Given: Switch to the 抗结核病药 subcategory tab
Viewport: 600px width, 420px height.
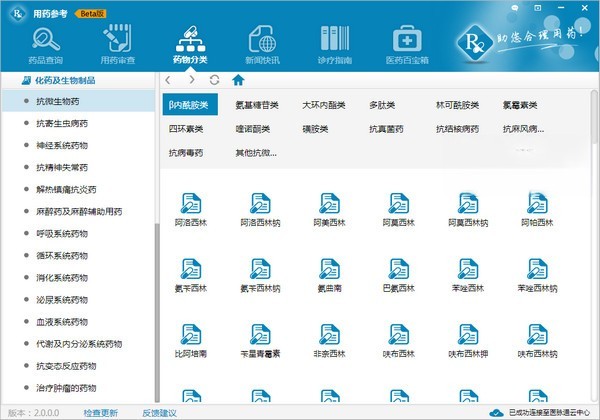Looking at the screenshot, I should pyautogui.click(x=457, y=129).
